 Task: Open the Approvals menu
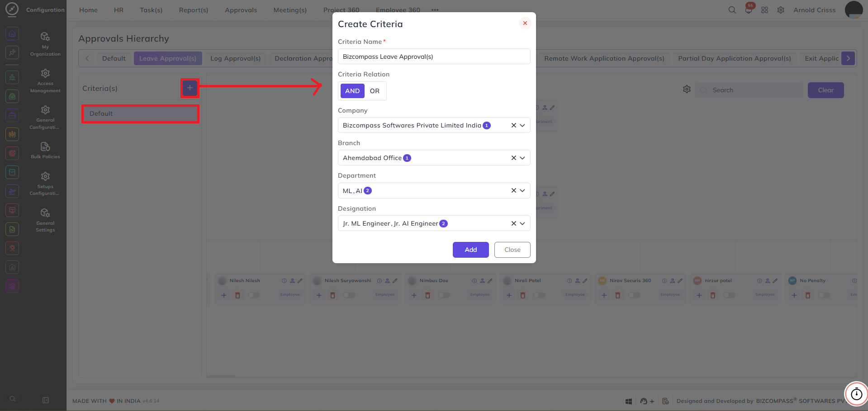[241, 10]
